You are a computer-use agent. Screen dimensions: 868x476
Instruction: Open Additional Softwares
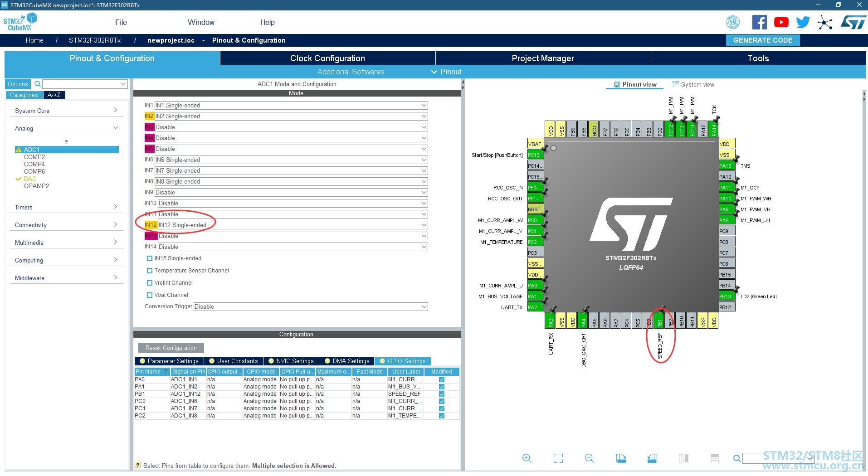pyautogui.click(x=351, y=72)
